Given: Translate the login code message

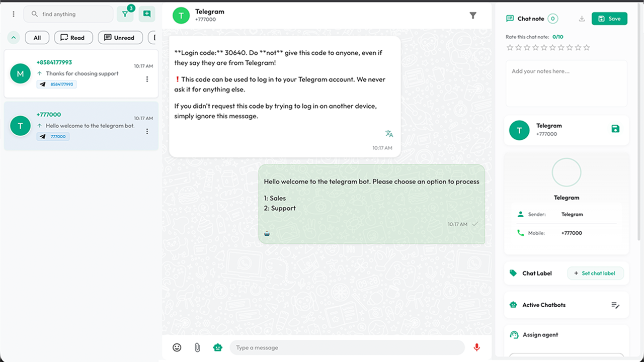Looking at the screenshot, I should tap(389, 134).
